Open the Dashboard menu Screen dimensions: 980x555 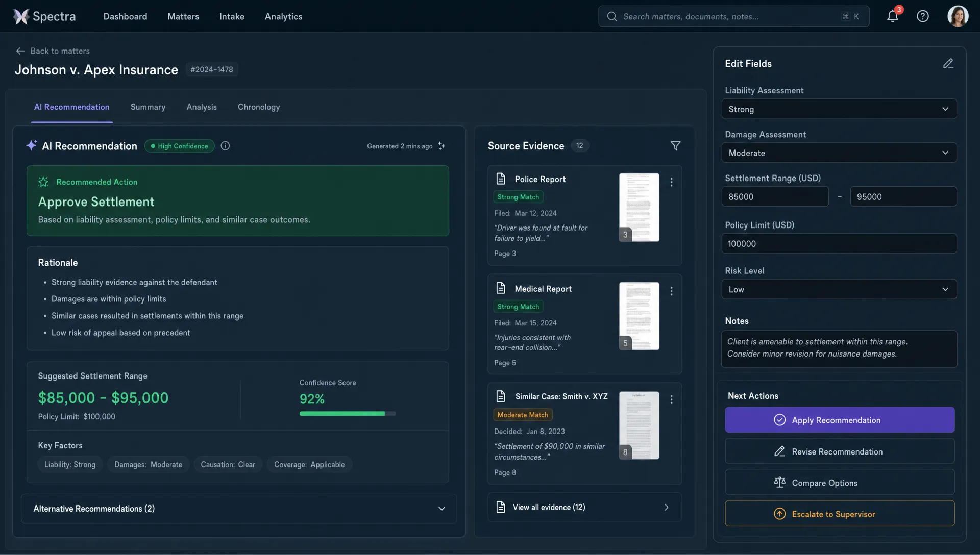[x=125, y=16]
